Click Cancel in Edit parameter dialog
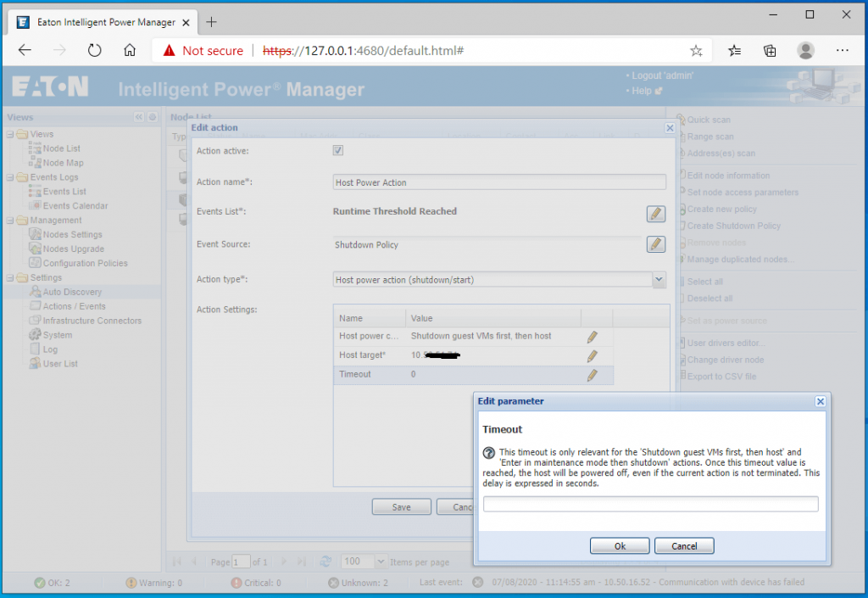The height and width of the screenshot is (598, 868). click(684, 546)
